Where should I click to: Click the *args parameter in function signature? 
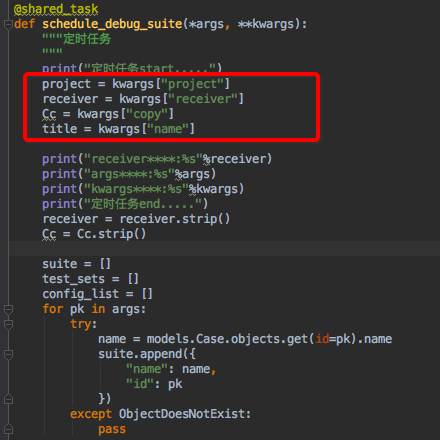coord(206,24)
